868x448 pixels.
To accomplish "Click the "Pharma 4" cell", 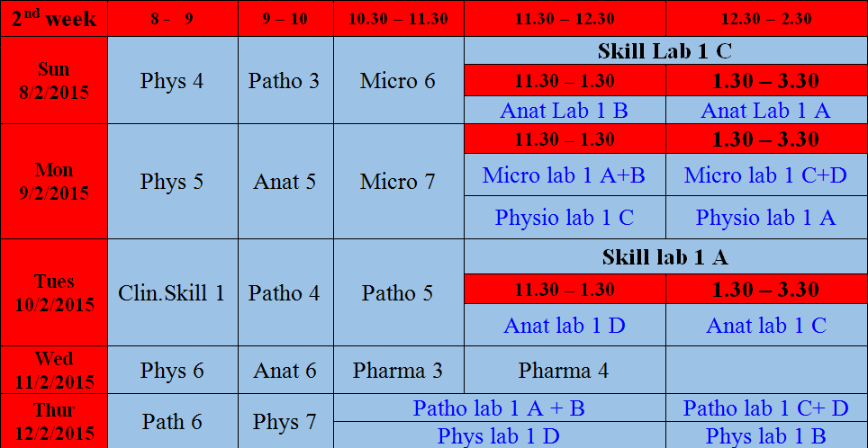I will 565,370.
